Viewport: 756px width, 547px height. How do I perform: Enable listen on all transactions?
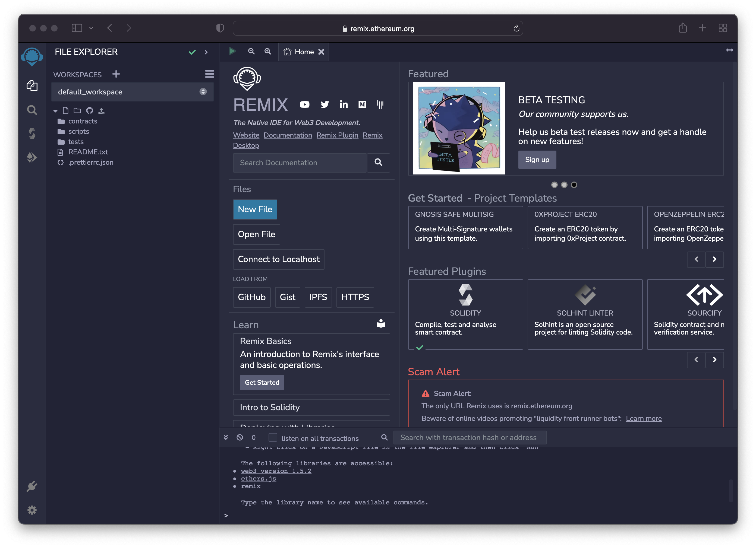click(273, 437)
